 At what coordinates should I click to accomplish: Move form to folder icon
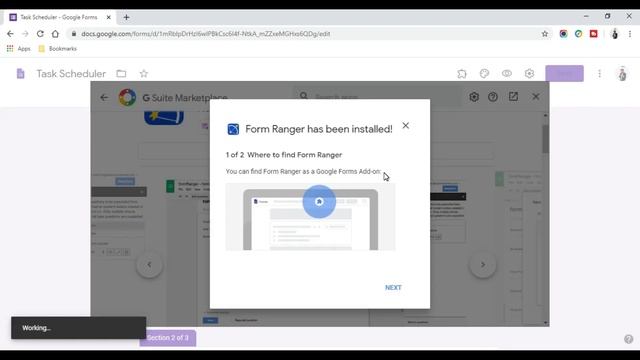(121, 73)
